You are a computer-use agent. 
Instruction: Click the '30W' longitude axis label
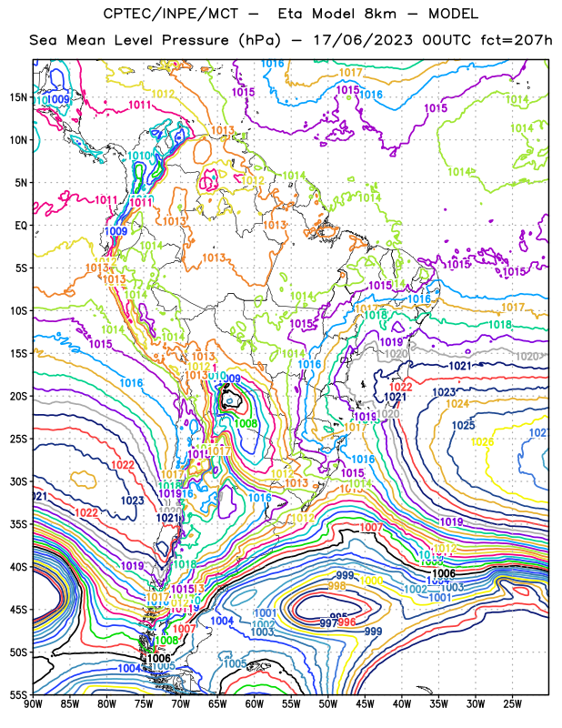pyautogui.click(x=476, y=704)
